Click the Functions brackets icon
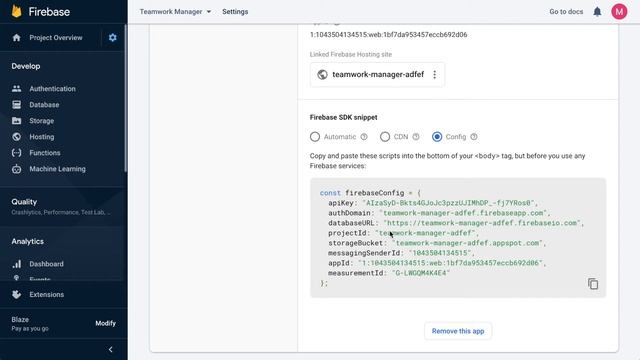 point(16,153)
